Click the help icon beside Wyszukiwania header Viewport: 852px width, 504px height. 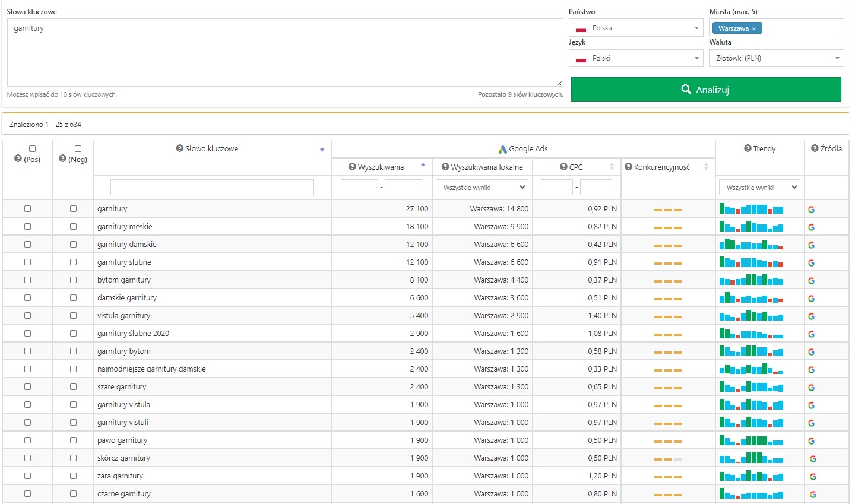tap(352, 167)
